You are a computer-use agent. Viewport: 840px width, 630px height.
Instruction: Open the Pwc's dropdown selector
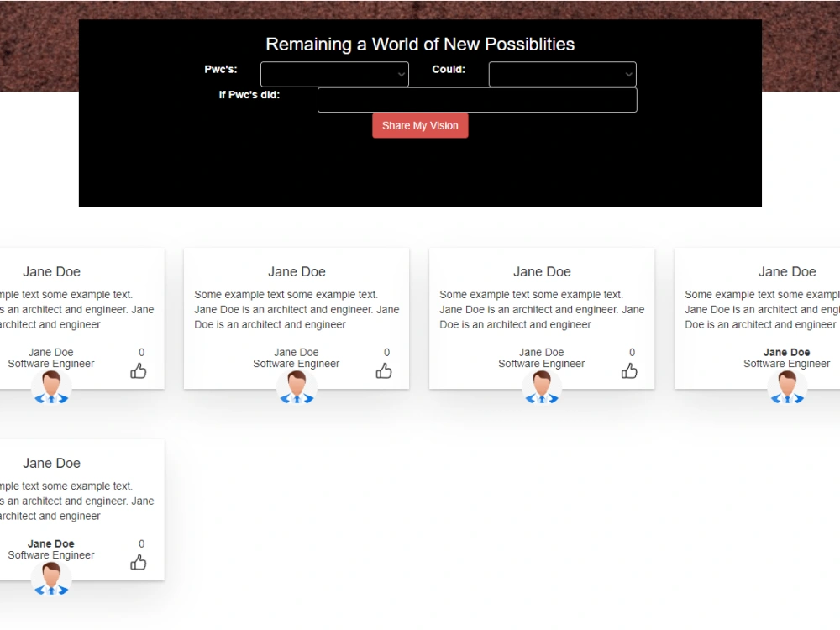click(x=333, y=74)
